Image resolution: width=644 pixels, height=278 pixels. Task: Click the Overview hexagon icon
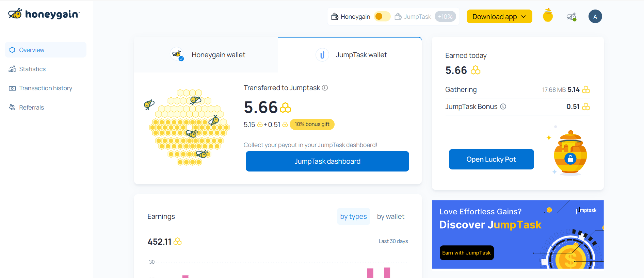pos(12,50)
